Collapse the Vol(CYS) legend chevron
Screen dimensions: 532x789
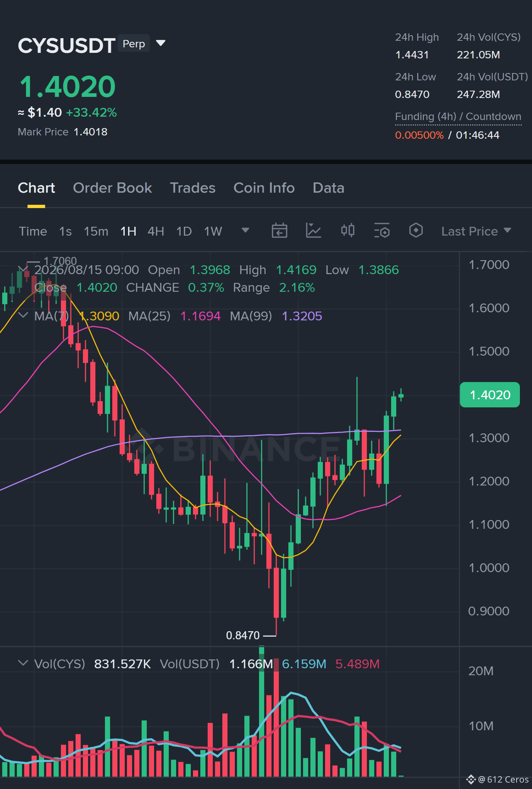(23, 663)
